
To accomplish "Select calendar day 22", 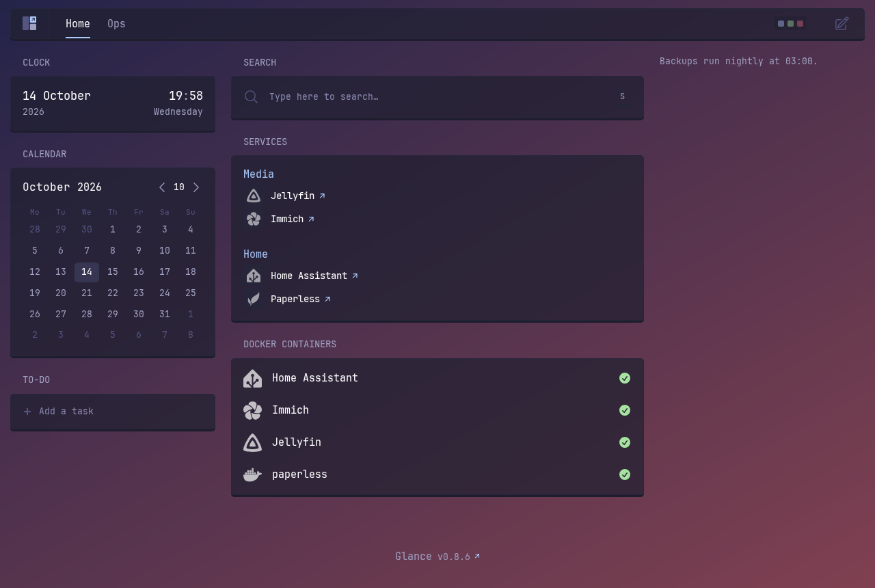I will pyautogui.click(x=113, y=293).
